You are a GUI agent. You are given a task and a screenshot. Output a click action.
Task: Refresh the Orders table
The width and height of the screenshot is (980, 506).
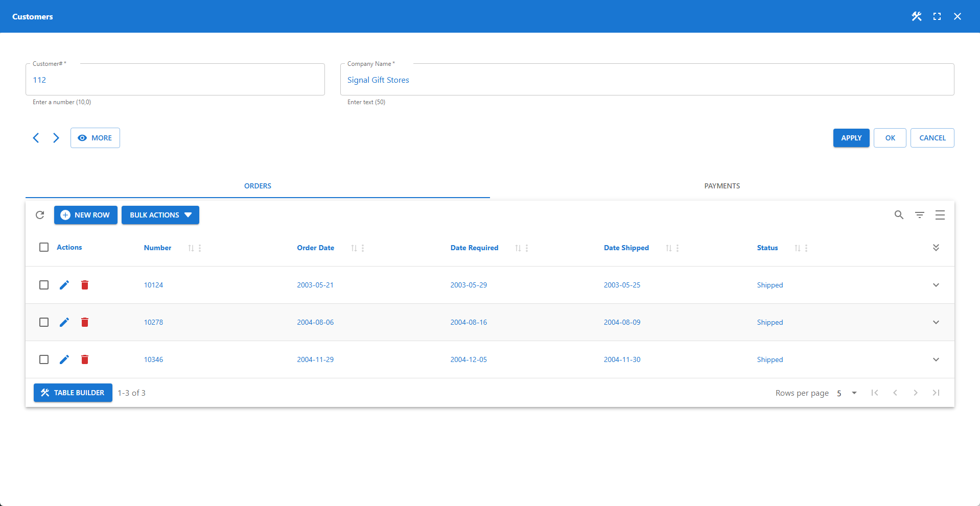point(40,215)
